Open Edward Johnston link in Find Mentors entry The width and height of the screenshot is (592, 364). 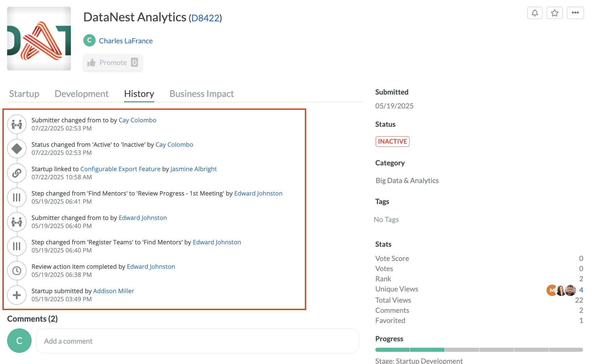coord(217,242)
